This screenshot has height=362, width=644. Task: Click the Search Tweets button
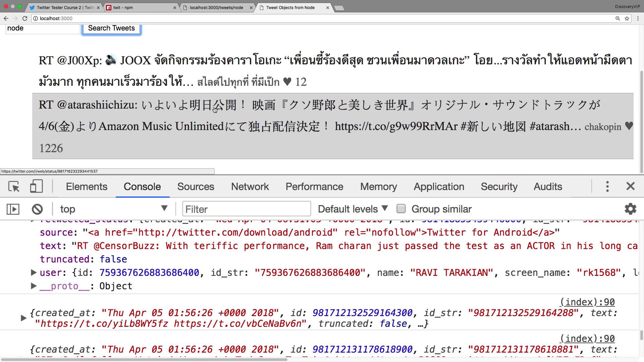[x=111, y=28]
